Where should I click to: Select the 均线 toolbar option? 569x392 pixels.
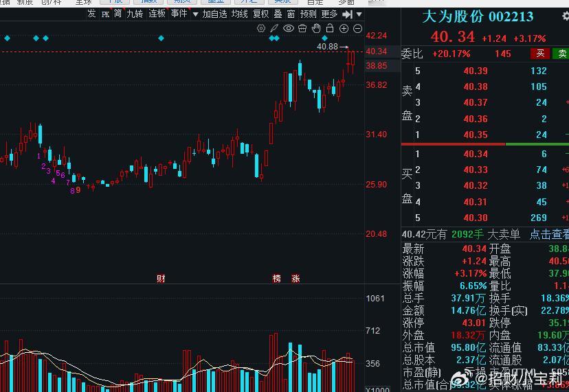point(240,14)
